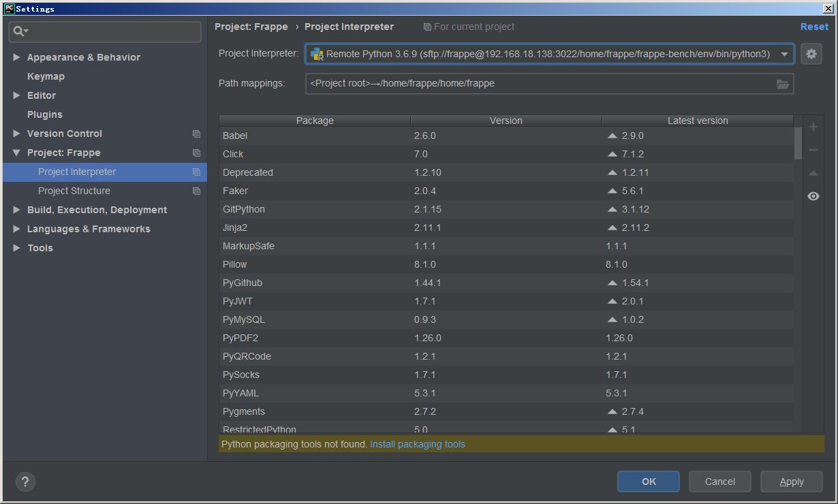Viewport: 838px width, 504px height.
Task: Select Project Structure in the tree
Action: (x=74, y=191)
